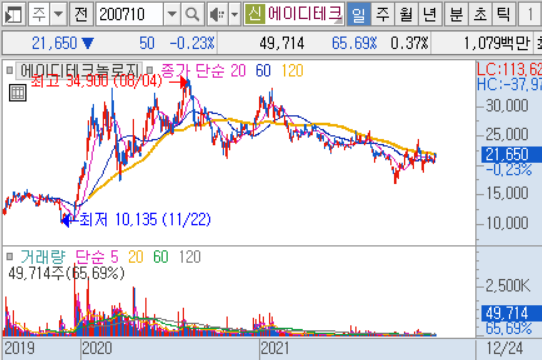Switch to the 분 minute chart tab
Viewport: 542px width, 360px height.
coord(456,14)
